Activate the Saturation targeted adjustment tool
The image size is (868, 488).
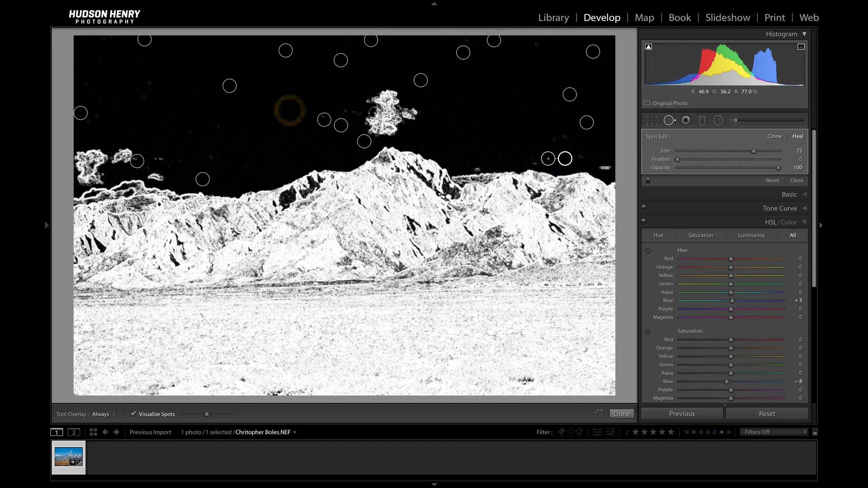click(x=648, y=331)
